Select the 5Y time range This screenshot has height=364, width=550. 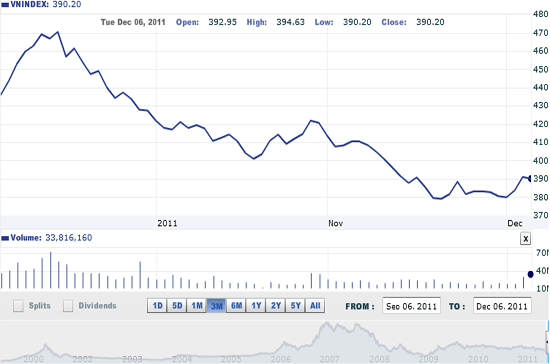click(x=295, y=306)
